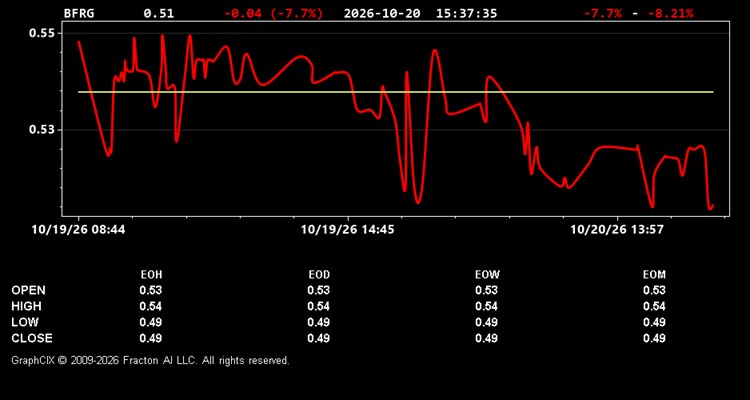
Task: Click the 10/20/26 13:57 axis label
Action: pyautogui.click(x=617, y=230)
